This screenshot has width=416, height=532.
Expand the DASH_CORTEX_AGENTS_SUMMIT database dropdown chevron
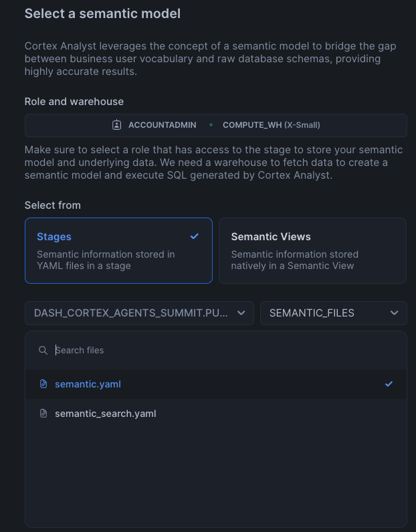tap(241, 313)
